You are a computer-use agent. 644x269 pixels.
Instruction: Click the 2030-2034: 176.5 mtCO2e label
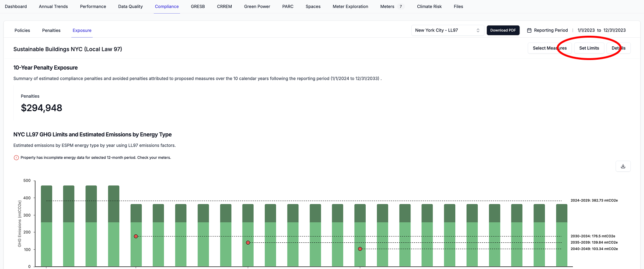pyautogui.click(x=593, y=236)
